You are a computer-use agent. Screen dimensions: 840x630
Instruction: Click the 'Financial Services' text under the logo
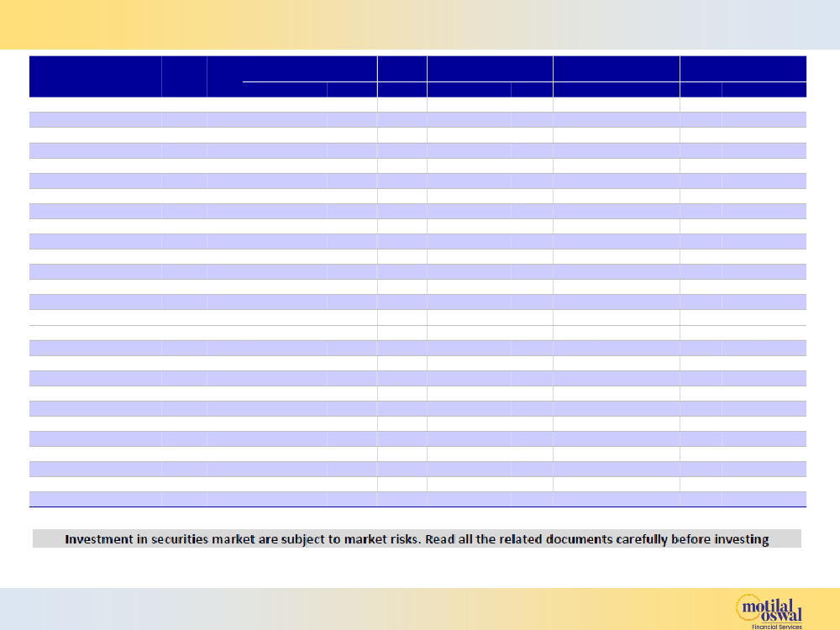779,626
